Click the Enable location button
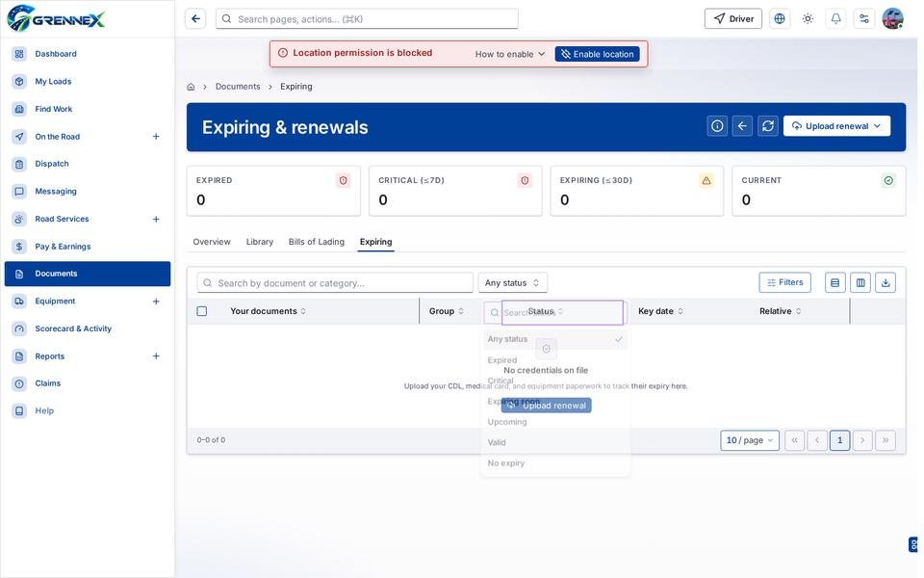Image resolution: width=924 pixels, height=578 pixels. pyautogui.click(x=598, y=54)
